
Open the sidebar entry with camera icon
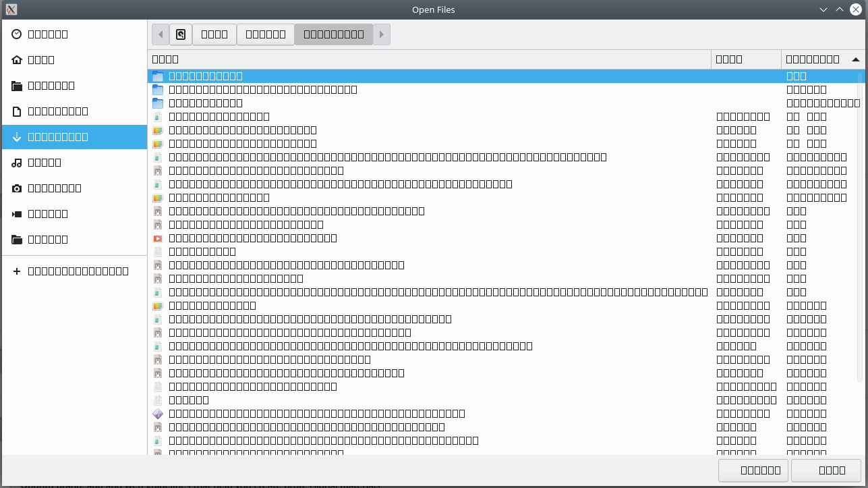[x=74, y=188]
